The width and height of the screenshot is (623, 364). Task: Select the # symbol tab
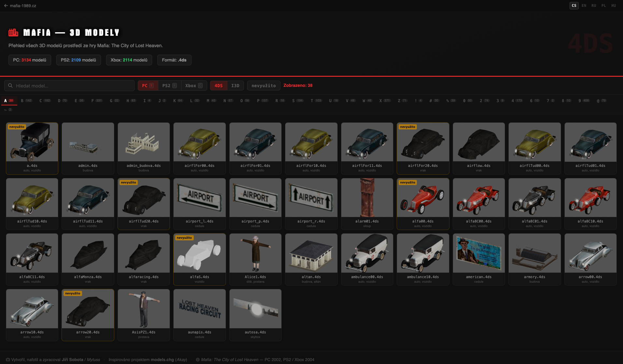pyautogui.click(x=434, y=101)
